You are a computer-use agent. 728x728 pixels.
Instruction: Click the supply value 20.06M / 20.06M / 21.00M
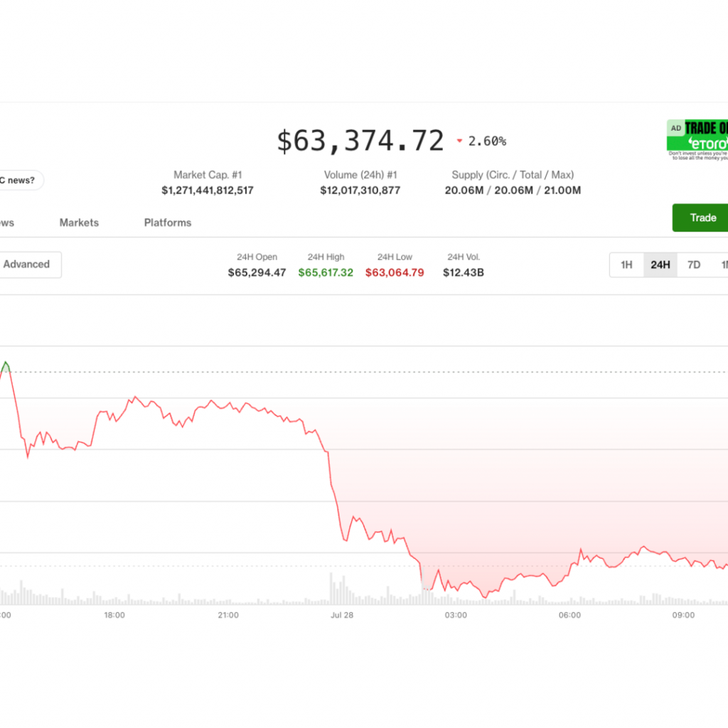click(513, 191)
